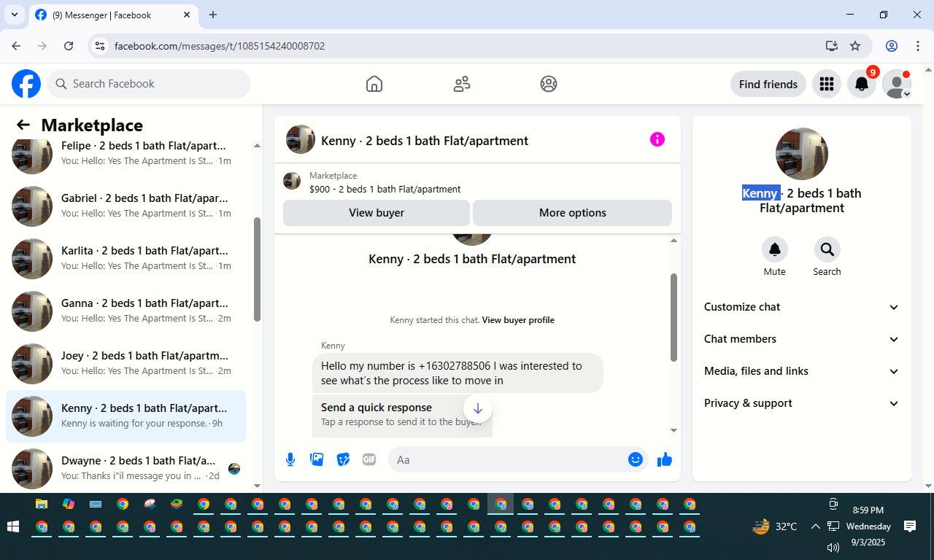
Task: Expand Chat members section
Action: point(801,339)
